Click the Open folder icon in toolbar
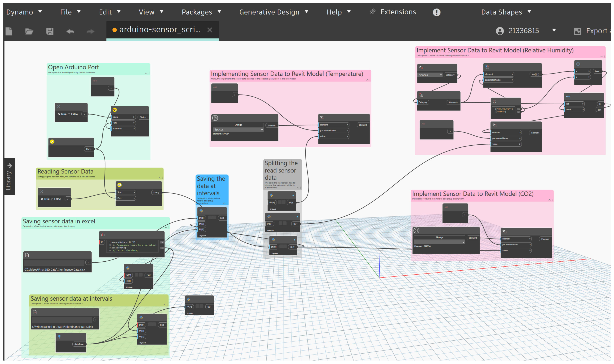The height and width of the screenshot is (364, 614). pyautogui.click(x=29, y=31)
